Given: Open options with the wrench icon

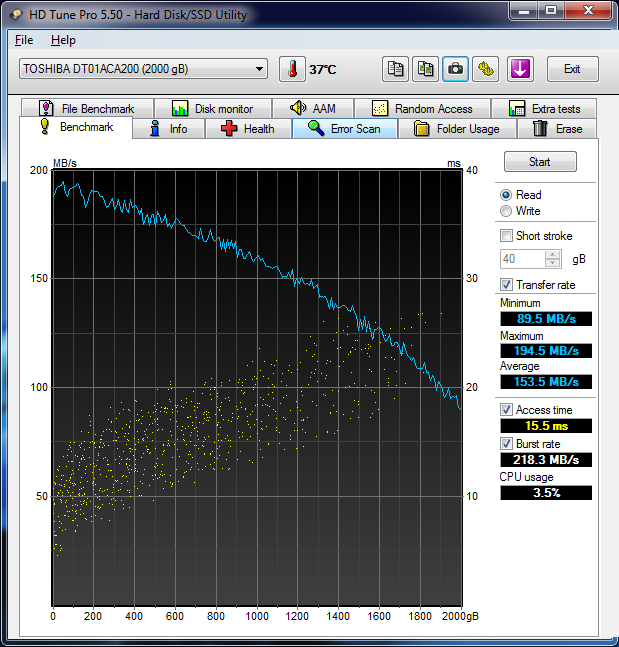Looking at the screenshot, I should point(485,69).
